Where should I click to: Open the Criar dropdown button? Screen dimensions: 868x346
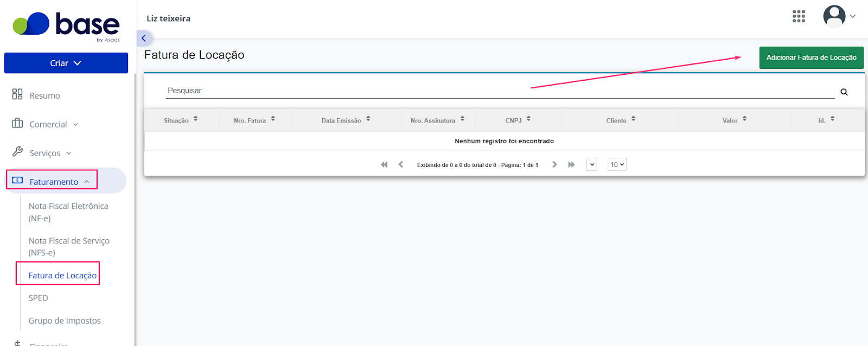click(x=66, y=63)
